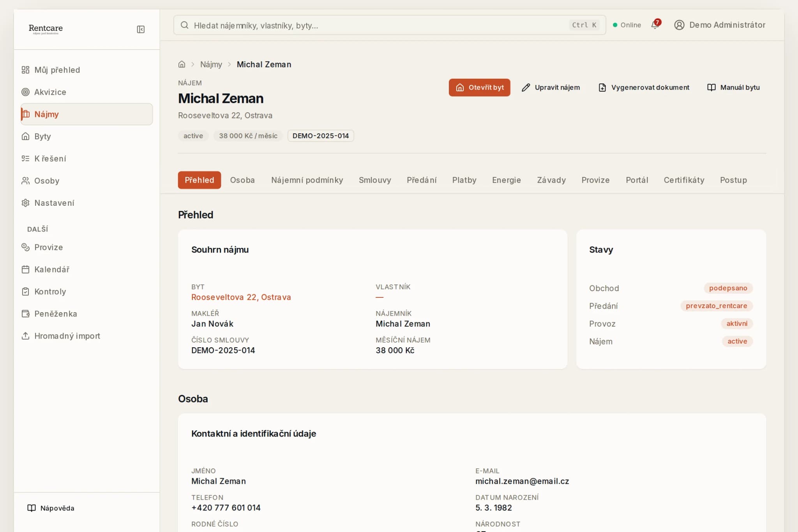Click Vygenerovat dokument button
Image resolution: width=798 pixels, height=532 pixels.
coord(644,87)
